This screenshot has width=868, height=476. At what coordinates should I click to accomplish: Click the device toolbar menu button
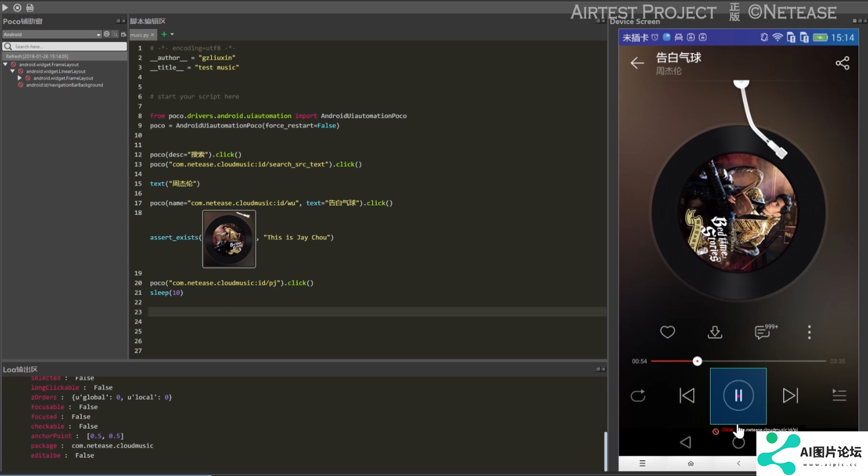pyautogui.click(x=642, y=463)
